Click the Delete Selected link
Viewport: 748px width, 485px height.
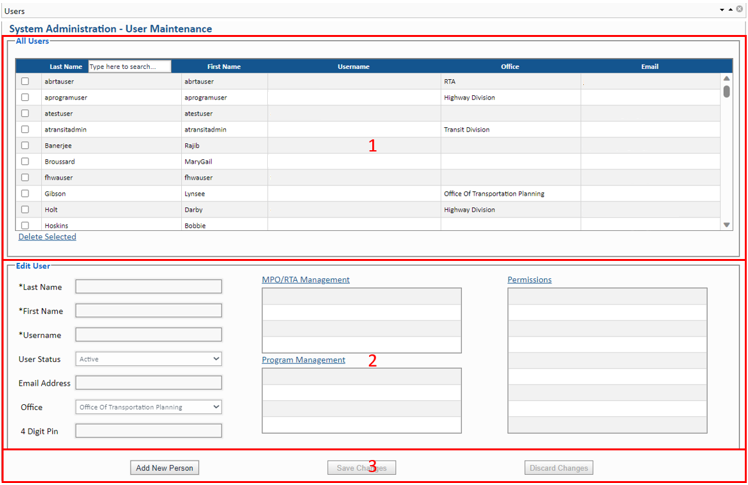47,237
